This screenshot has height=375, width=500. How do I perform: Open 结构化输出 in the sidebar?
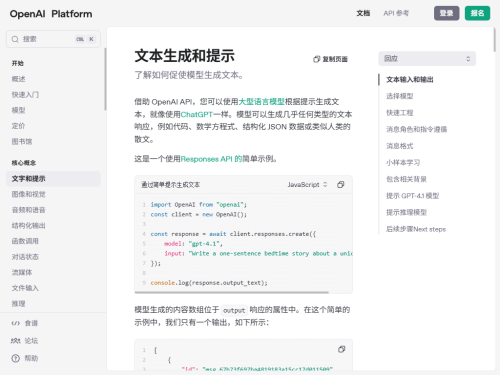(x=29, y=226)
